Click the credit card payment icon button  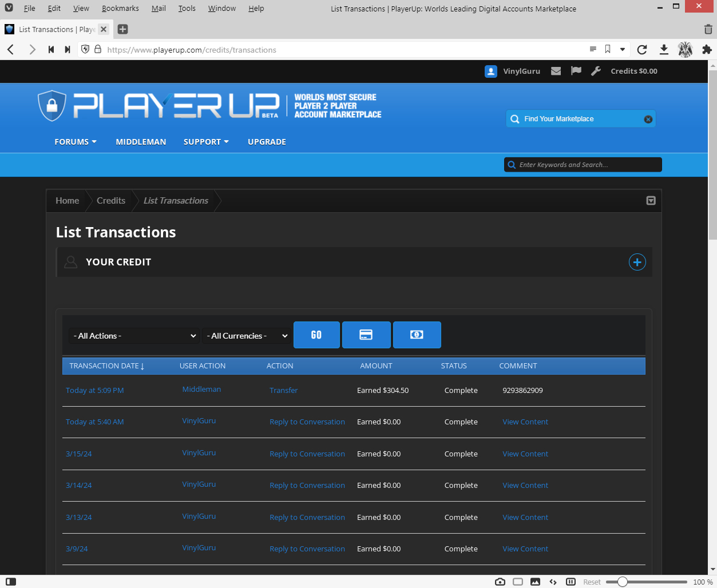tap(366, 335)
